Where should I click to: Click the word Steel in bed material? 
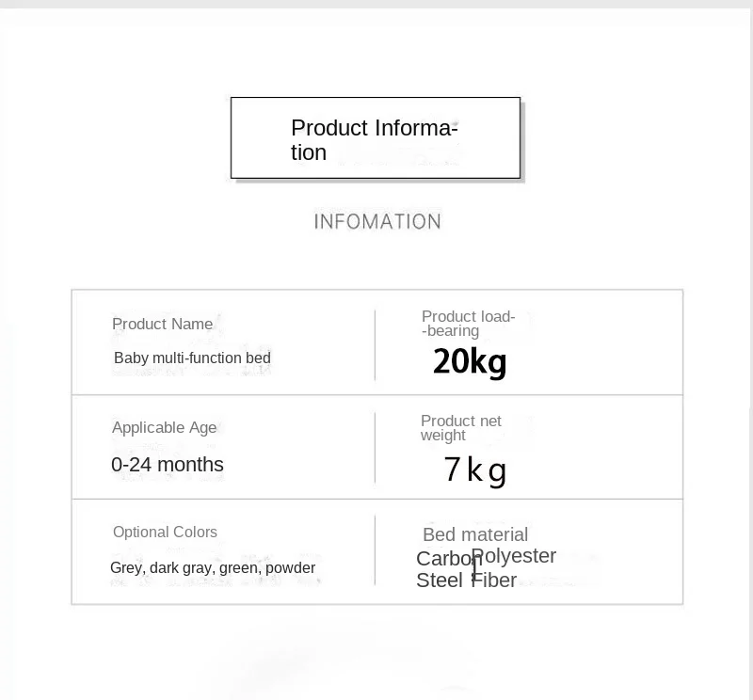440,580
